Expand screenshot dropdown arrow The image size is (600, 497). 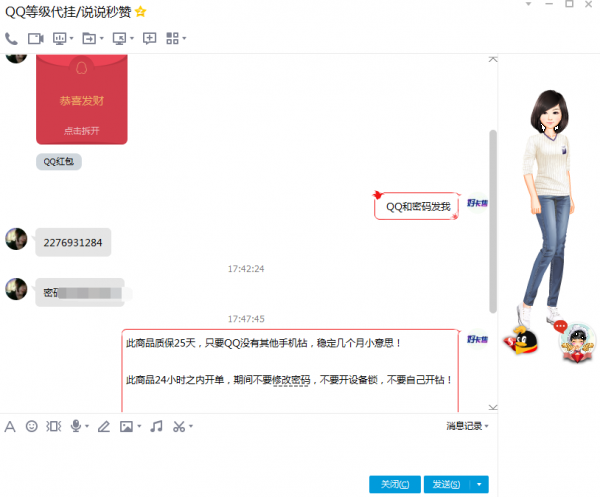click(191, 426)
